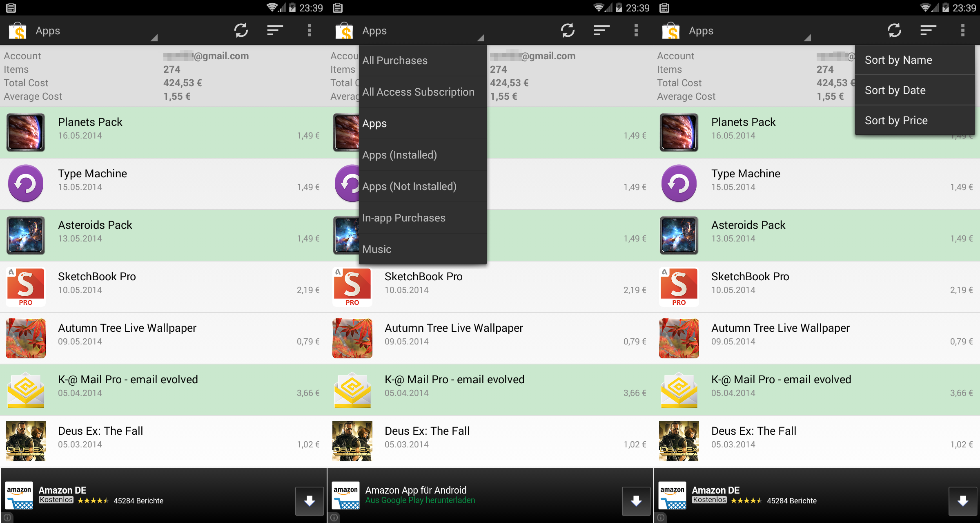Image resolution: width=980 pixels, height=523 pixels.
Task: Tap SketchBook Pro icon in right screen
Action: point(679,287)
